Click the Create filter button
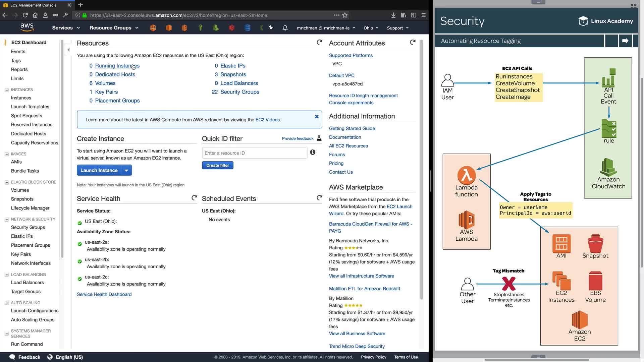The width and height of the screenshot is (644, 362). [x=217, y=165]
